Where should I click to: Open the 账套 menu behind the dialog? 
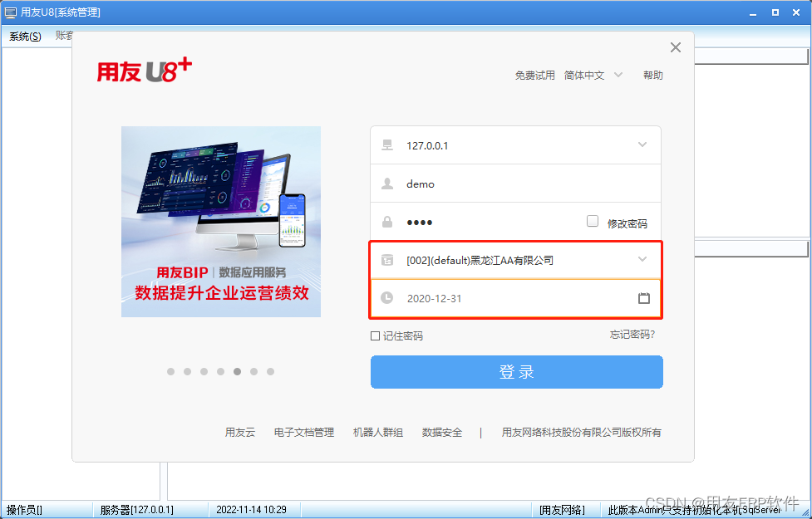coord(63,36)
